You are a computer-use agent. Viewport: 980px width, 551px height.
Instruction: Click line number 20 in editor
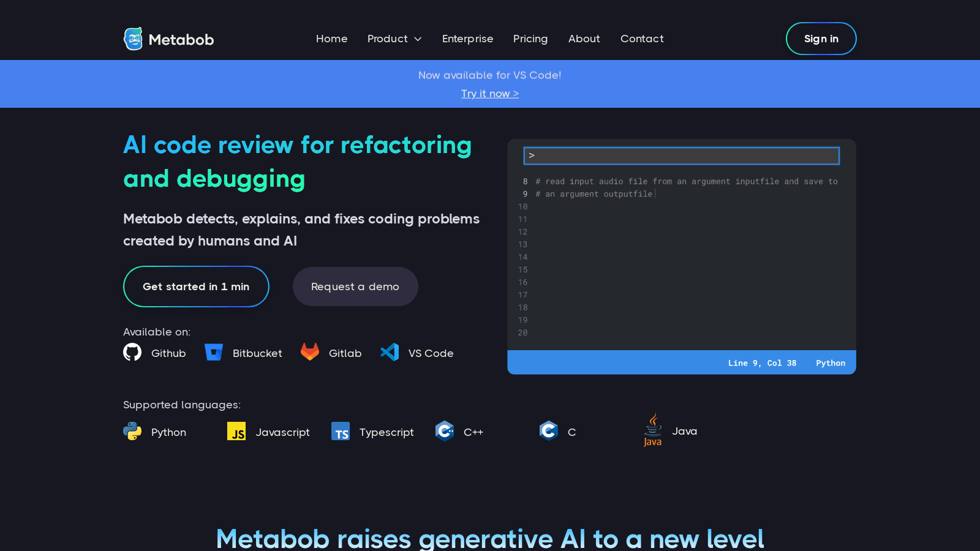(522, 332)
